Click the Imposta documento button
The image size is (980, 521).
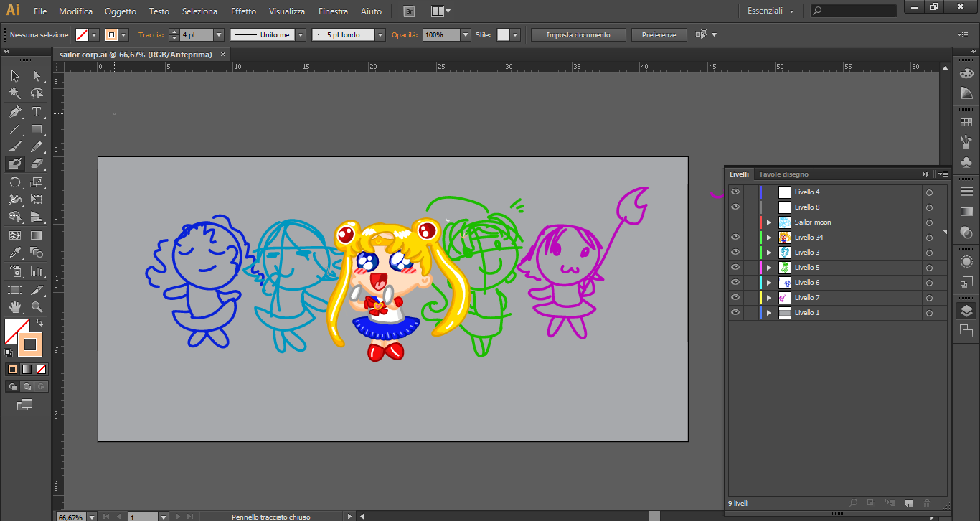click(578, 34)
